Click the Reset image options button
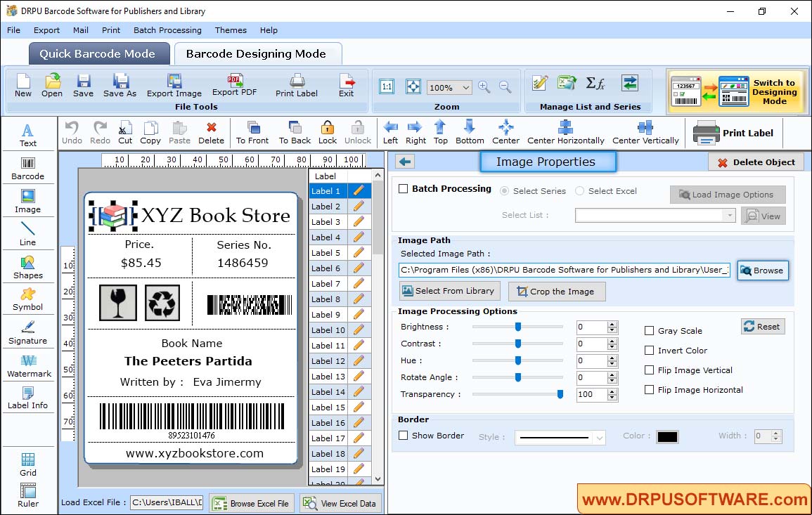Screen dimensions: 812x515 762,327
